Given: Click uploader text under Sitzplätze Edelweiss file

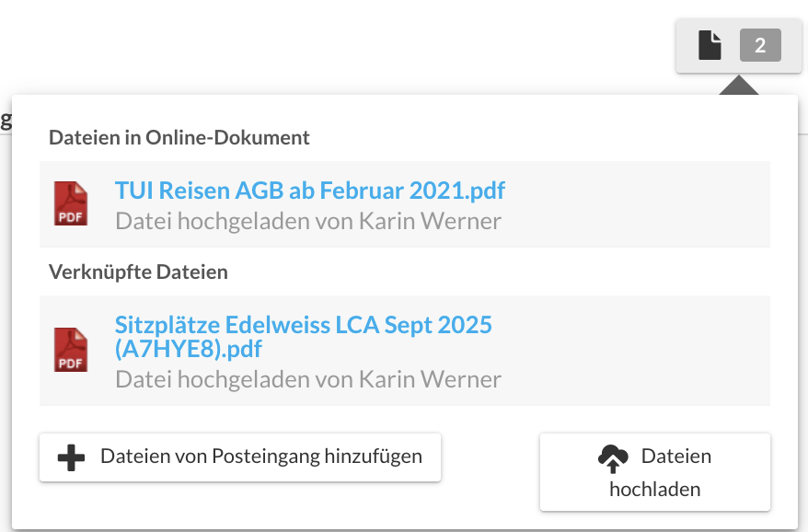Looking at the screenshot, I should point(308,379).
